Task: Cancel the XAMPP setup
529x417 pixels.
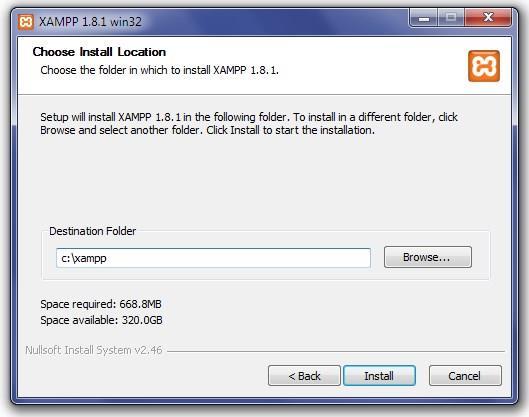Action: coord(465,376)
